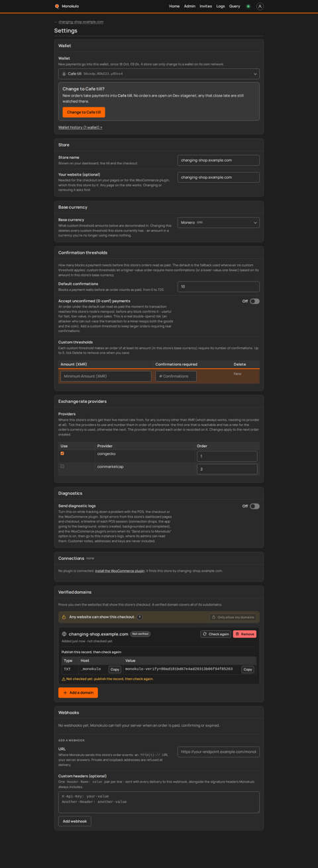Toggle Send diagnostic logs switch
The image size is (318, 868).
coord(254,506)
